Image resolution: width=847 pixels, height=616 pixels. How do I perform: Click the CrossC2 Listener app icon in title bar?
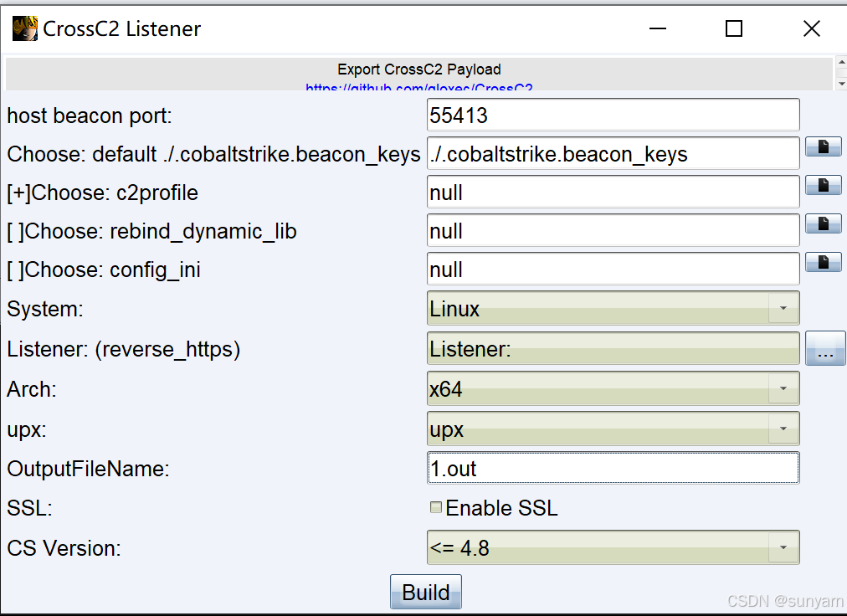(24, 29)
